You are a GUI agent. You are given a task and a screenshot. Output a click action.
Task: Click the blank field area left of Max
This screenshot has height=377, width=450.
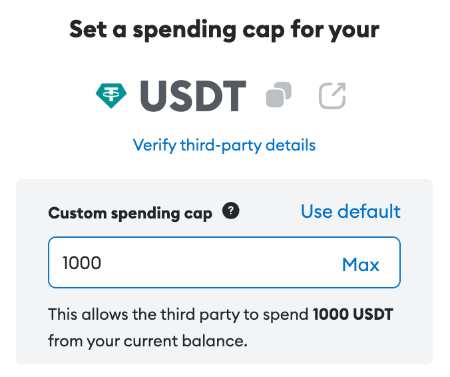(220, 263)
